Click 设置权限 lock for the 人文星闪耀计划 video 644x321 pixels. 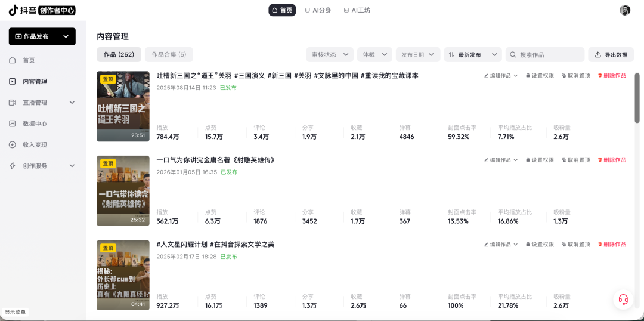(x=540, y=245)
